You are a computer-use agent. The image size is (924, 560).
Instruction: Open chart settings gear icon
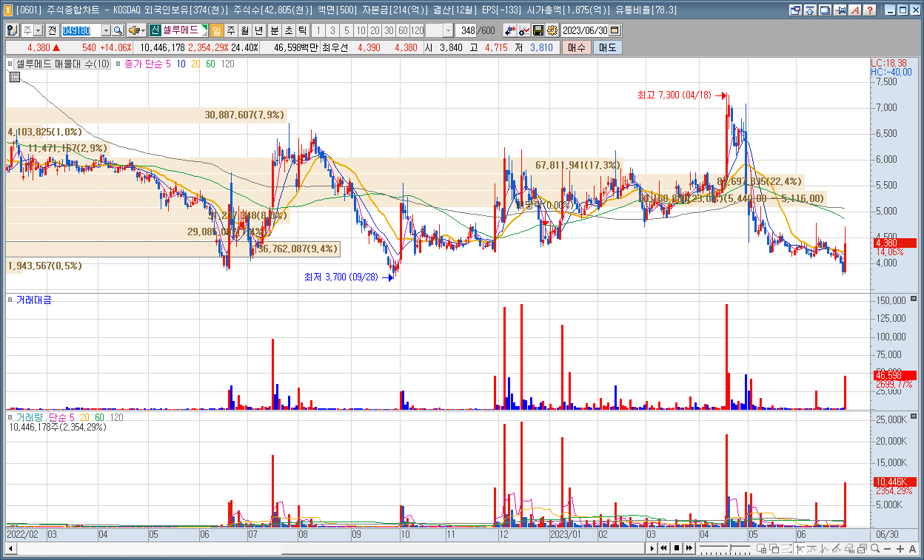click(552, 30)
